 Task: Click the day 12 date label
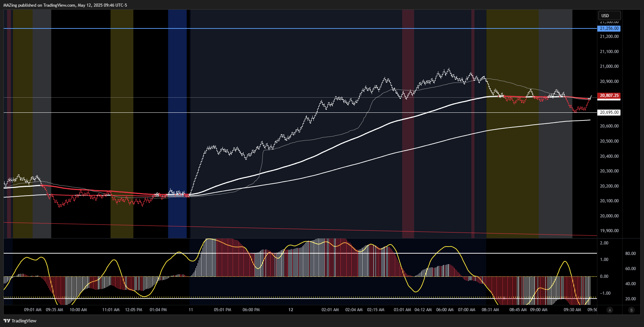[x=291, y=310]
